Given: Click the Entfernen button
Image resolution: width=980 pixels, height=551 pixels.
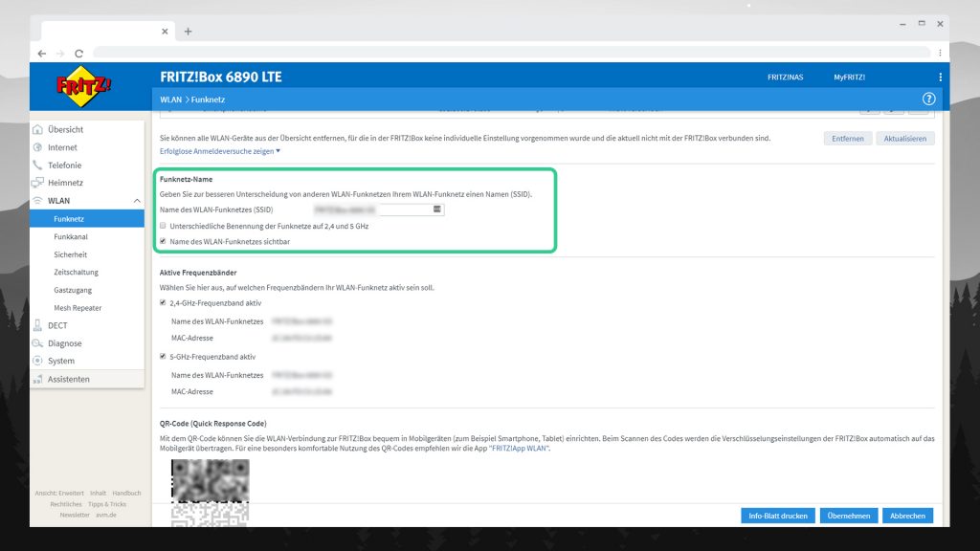Looking at the screenshot, I should pos(848,138).
